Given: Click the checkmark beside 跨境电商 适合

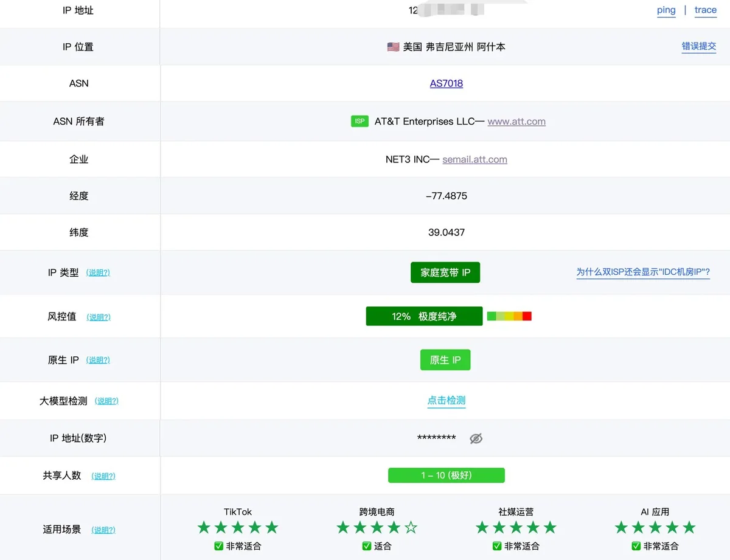Looking at the screenshot, I should (367, 546).
